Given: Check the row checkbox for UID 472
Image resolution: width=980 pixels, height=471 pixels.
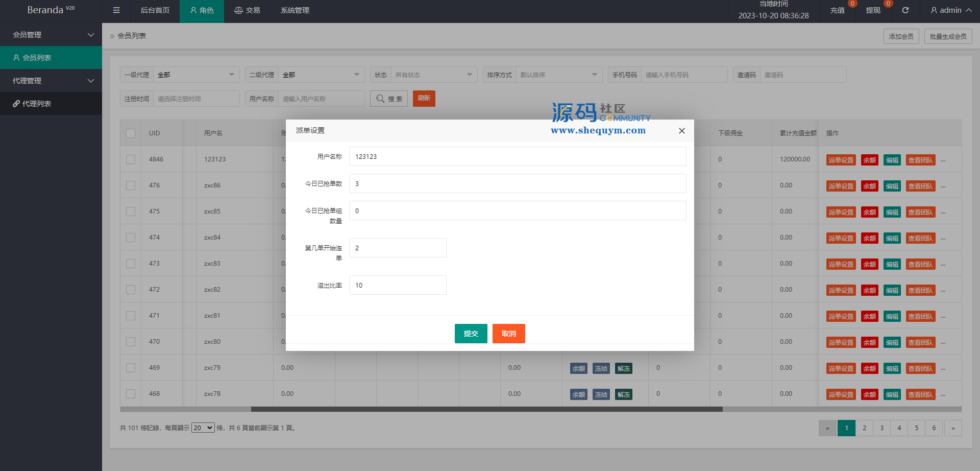Looking at the screenshot, I should coord(131,290).
